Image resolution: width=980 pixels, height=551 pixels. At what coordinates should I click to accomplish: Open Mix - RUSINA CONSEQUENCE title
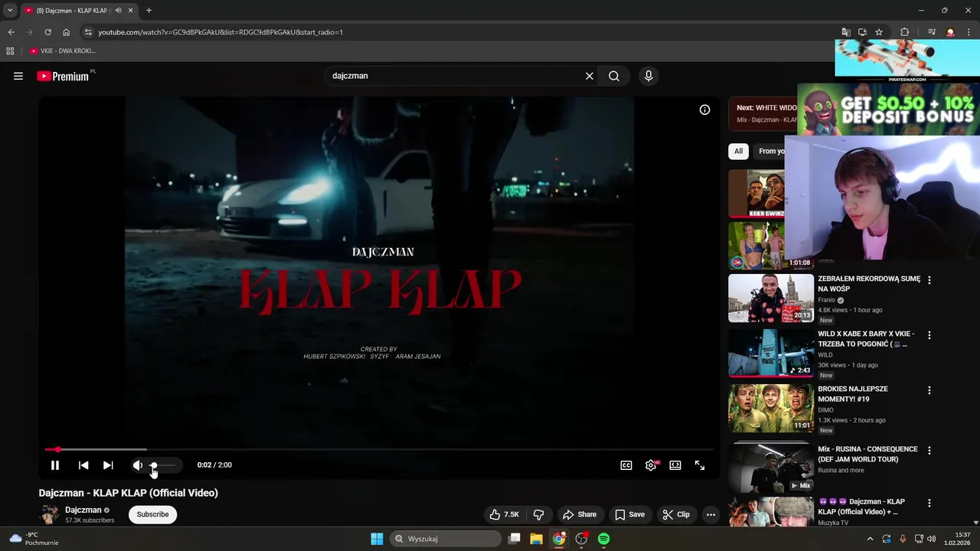[x=867, y=454]
